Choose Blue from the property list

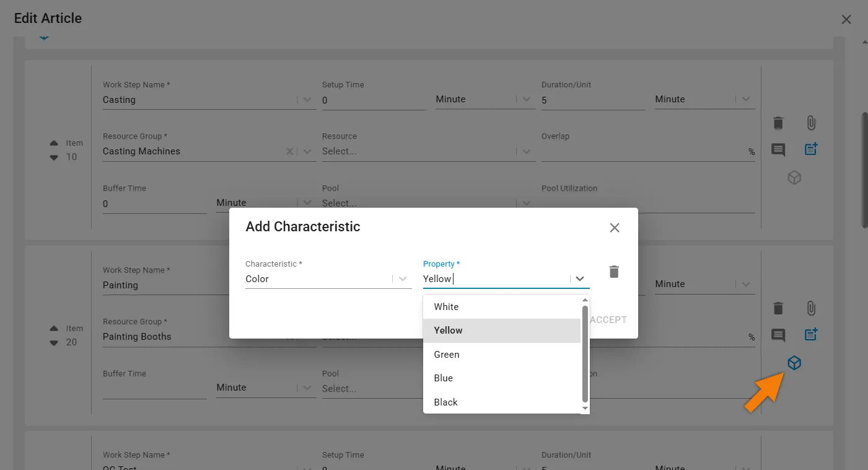[x=502, y=378]
